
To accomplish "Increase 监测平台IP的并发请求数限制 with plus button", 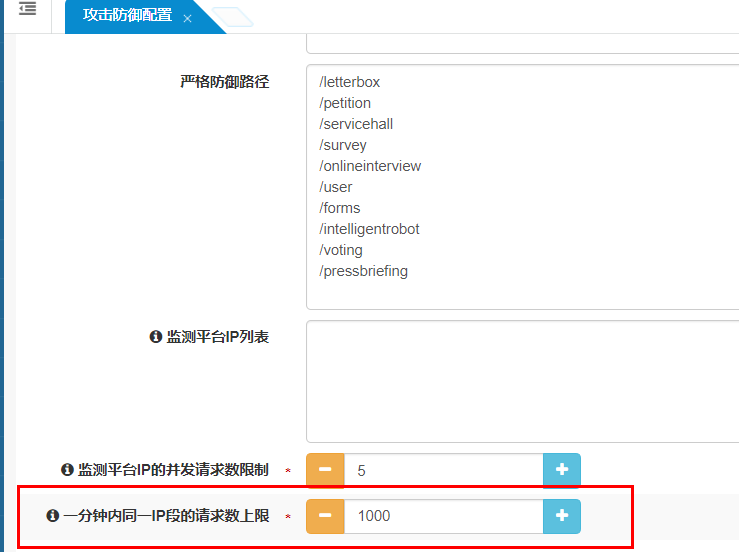I will click(561, 470).
